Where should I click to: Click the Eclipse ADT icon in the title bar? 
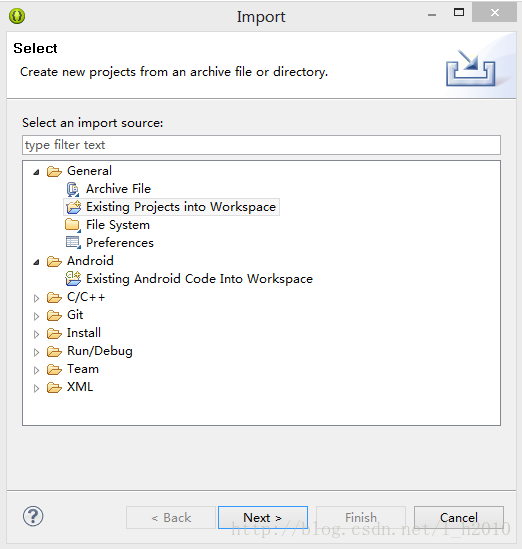(x=17, y=16)
